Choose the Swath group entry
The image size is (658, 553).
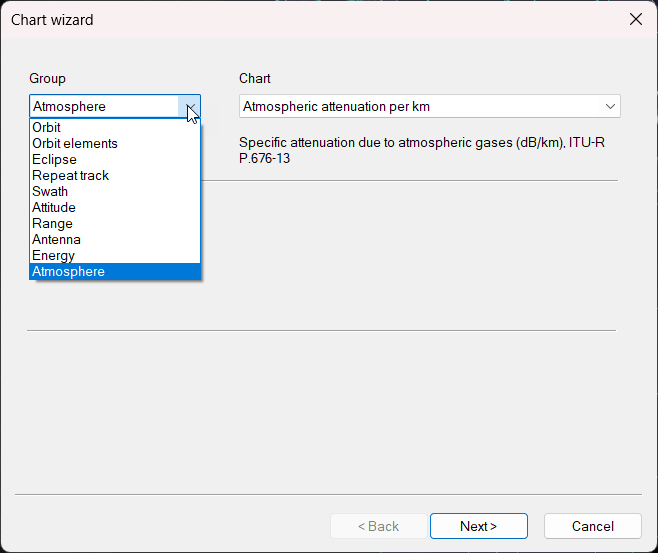tap(50, 191)
